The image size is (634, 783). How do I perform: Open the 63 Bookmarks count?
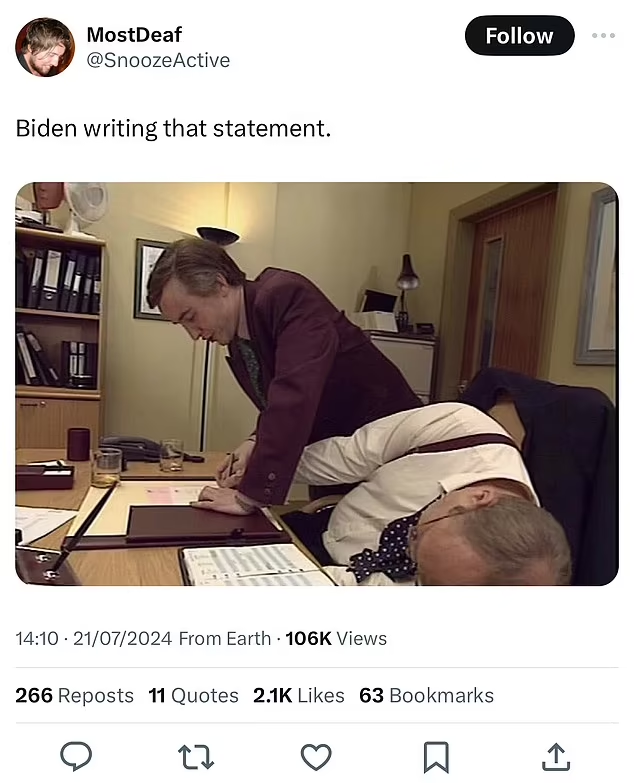pos(426,695)
